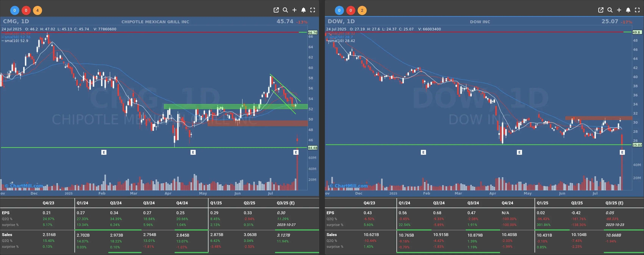Screen dimensions: 644x255
Task: Open DOW chart in new window icon
Action: pos(601,10)
